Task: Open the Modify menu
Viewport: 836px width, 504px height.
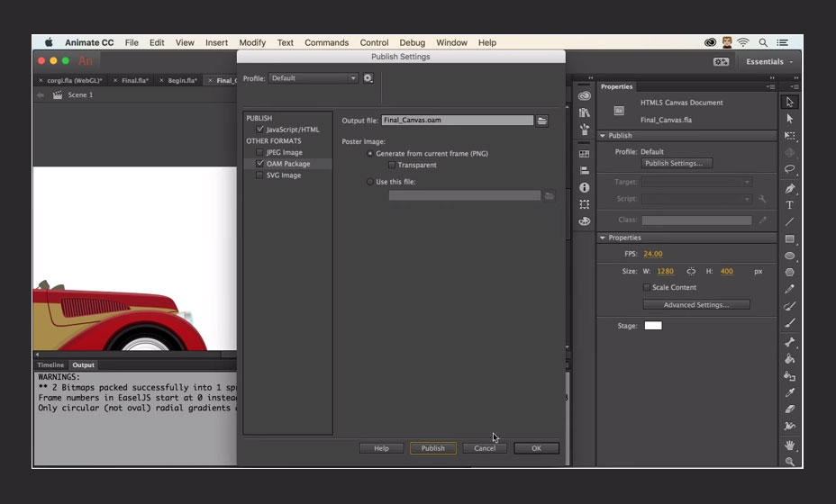Action: point(252,42)
